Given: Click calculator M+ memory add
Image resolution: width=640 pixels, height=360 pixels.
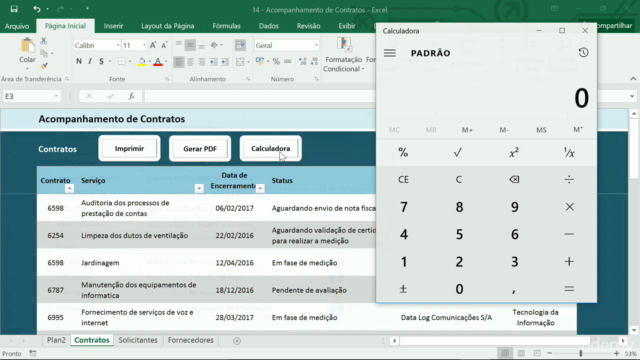Looking at the screenshot, I should pyautogui.click(x=467, y=130).
